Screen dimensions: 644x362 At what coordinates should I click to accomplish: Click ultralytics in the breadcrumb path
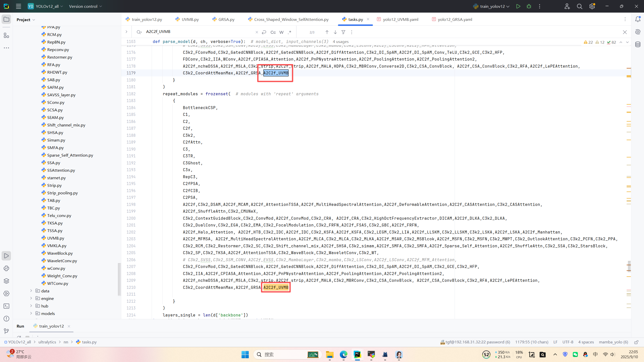coord(47,342)
